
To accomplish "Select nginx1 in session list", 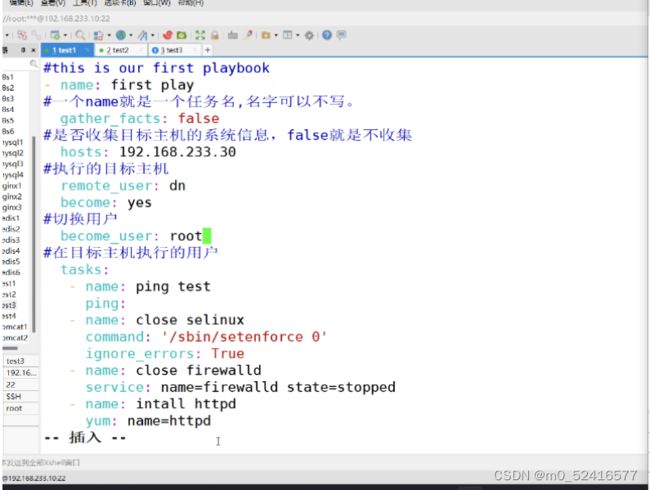I will click(12, 186).
